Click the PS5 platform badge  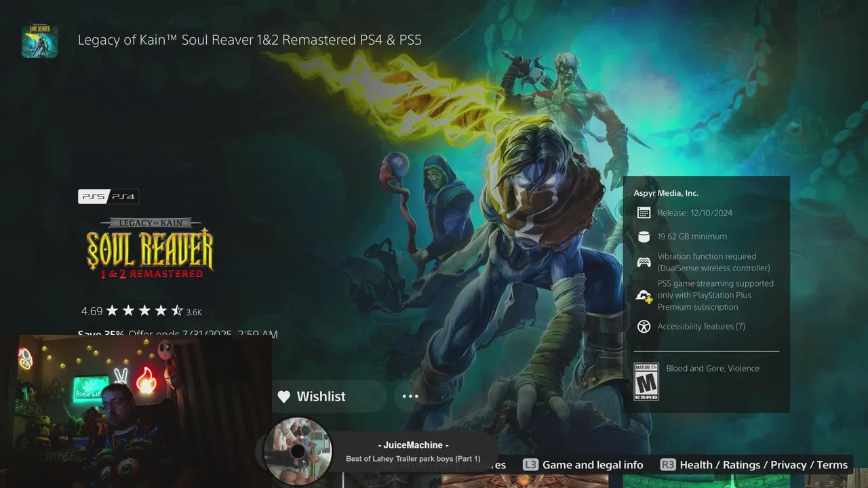pyautogui.click(x=94, y=197)
